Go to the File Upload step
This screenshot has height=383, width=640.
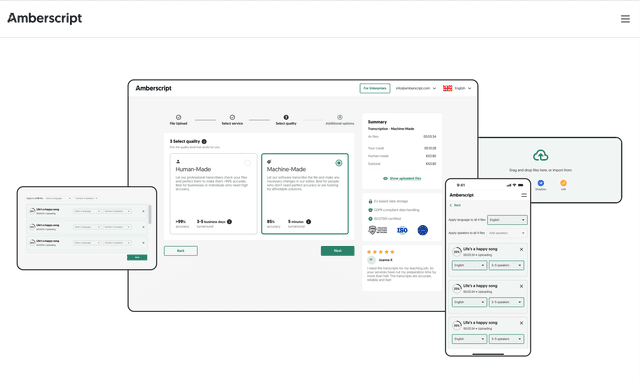(x=178, y=120)
